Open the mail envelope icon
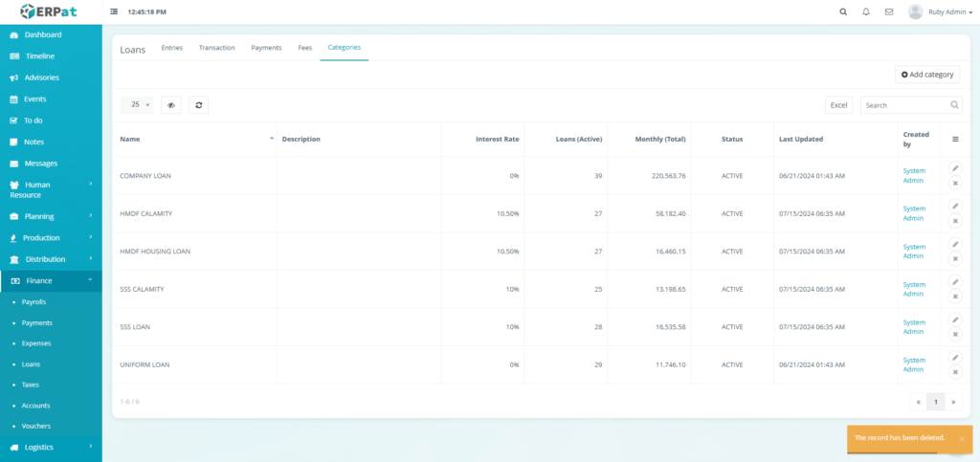Image resolution: width=980 pixels, height=462 pixels. [x=889, y=11]
